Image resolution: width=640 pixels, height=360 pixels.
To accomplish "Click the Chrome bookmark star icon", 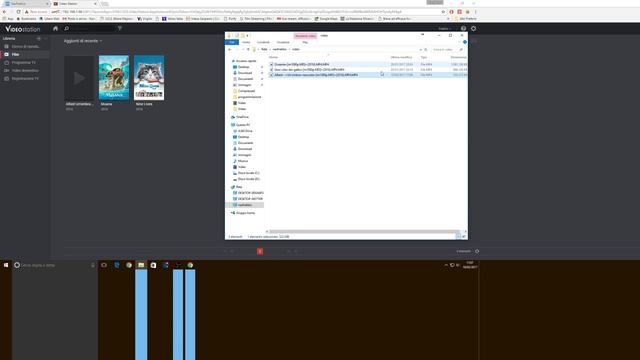I will 443,12.
